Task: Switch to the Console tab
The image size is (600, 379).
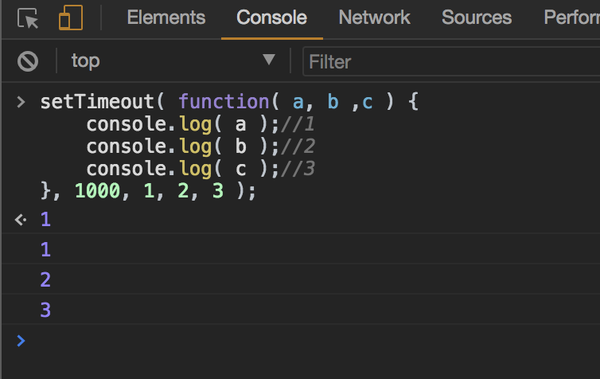Action: [272, 18]
